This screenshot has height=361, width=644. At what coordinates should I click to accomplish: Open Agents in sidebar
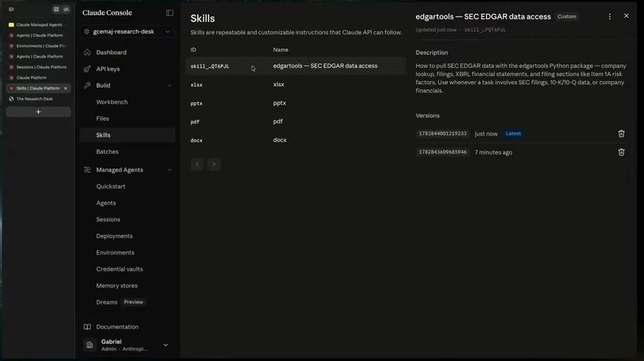coord(106,203)
